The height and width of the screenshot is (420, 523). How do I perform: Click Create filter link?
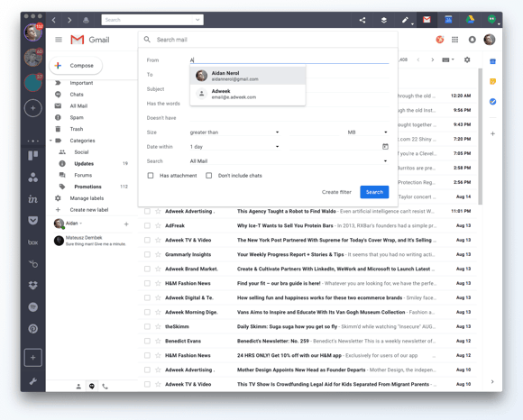(336, 192)
